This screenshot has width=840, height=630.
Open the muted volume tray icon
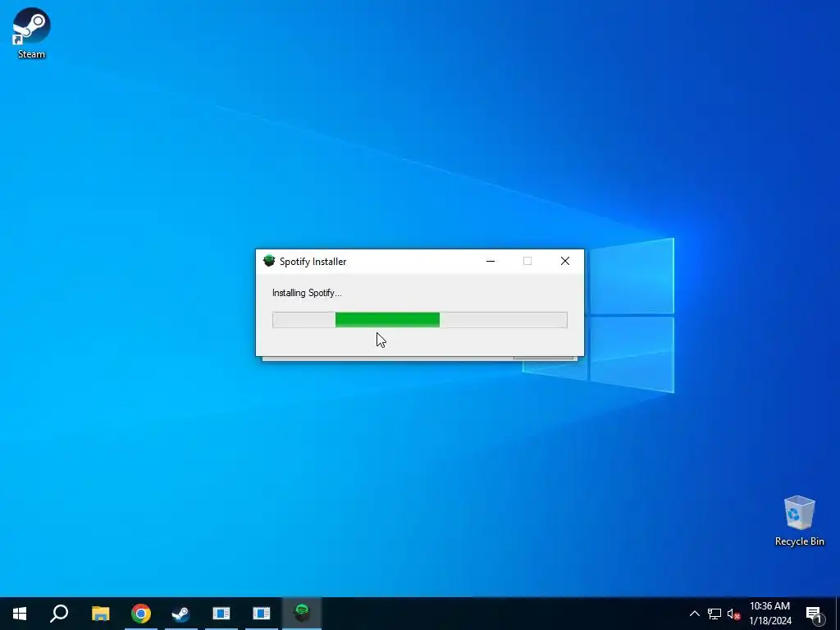(x=733, y=614)
